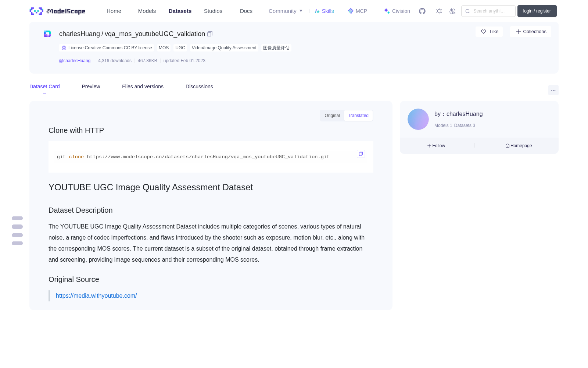Follow the author charlesHuang

coord(436,146)
